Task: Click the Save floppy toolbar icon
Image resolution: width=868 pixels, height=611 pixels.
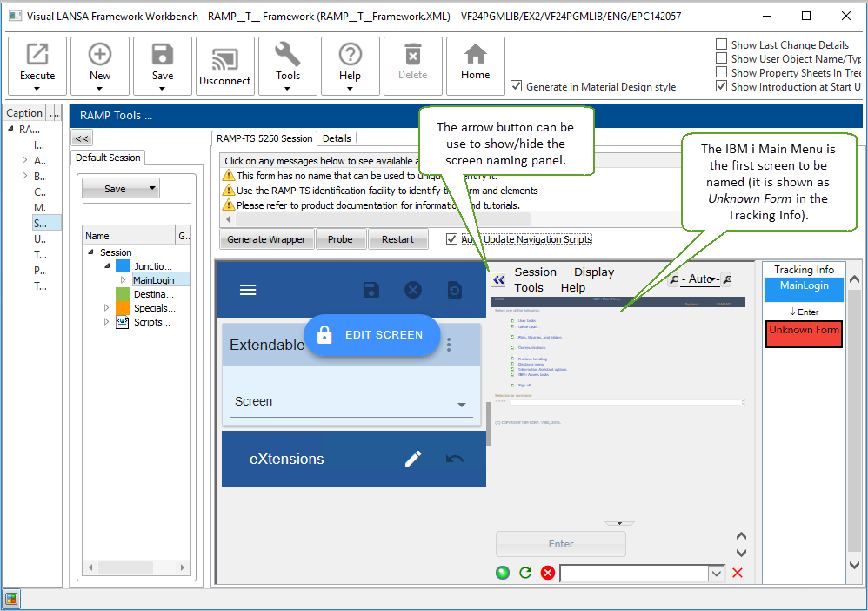Action: click(x=162, y=54)
